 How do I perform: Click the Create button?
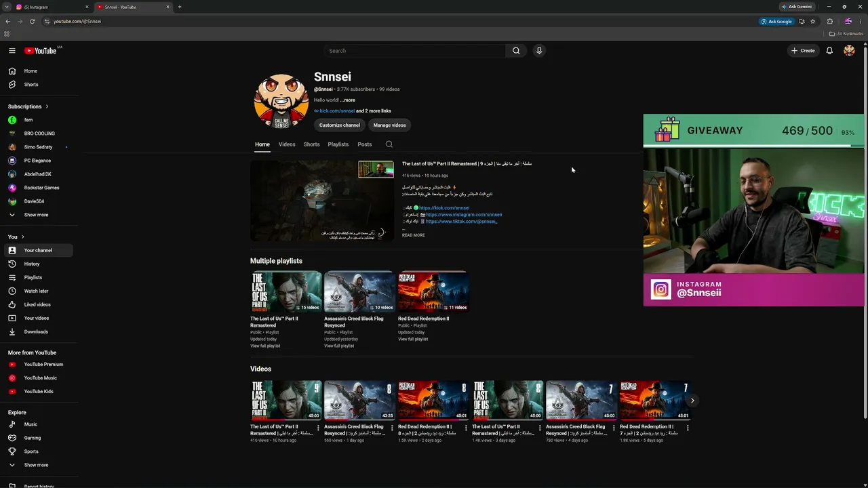click(x=803, y=51)
